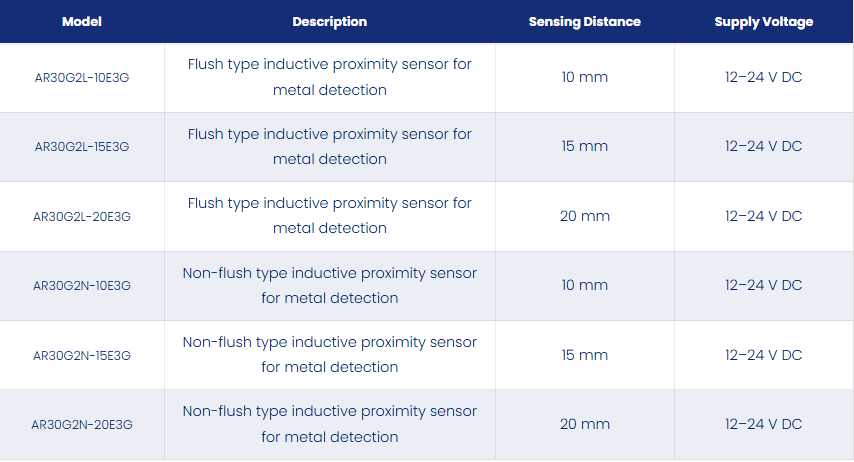Click the 20 mm cell for AR30G2L-20E3G
The width and height of the screenshot is (854, 462).
584,216
